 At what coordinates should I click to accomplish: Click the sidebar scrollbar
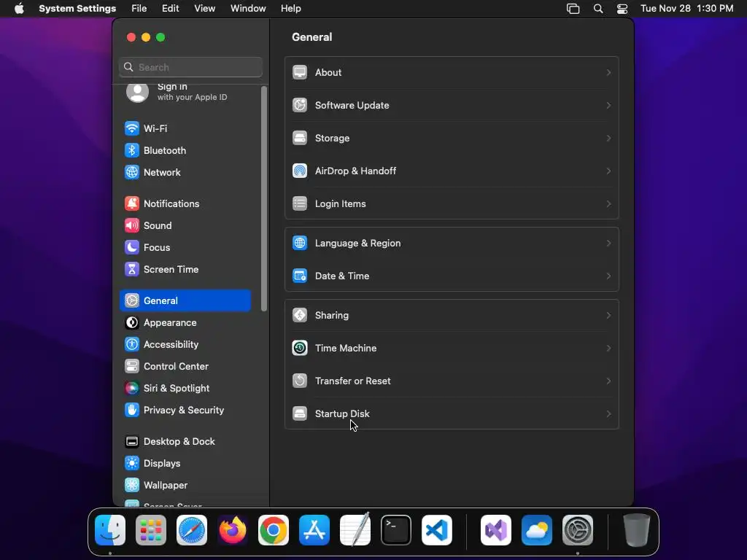coord(264,198)
